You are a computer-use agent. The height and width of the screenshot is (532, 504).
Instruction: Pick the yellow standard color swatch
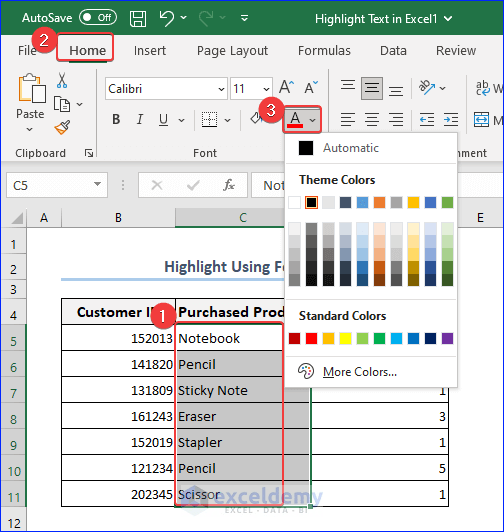tap(346, 338)
